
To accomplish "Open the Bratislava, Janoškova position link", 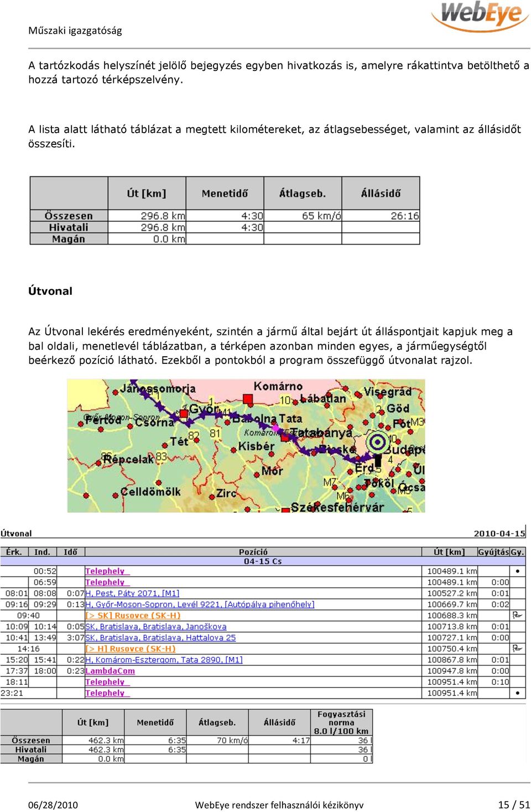I will 156,626.
